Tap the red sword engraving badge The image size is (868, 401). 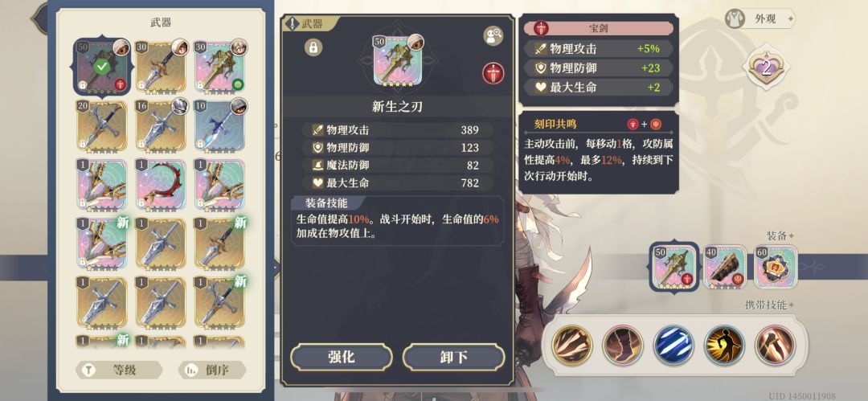point(493,73)
